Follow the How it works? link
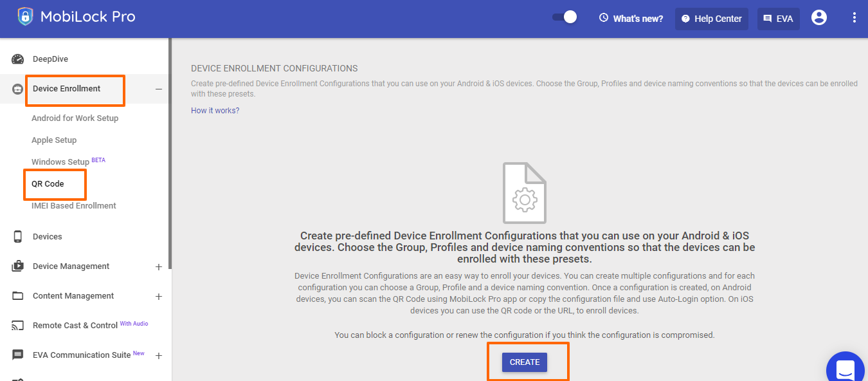The width and height of the screenshot is (868, 381). (x=215, y=111)
